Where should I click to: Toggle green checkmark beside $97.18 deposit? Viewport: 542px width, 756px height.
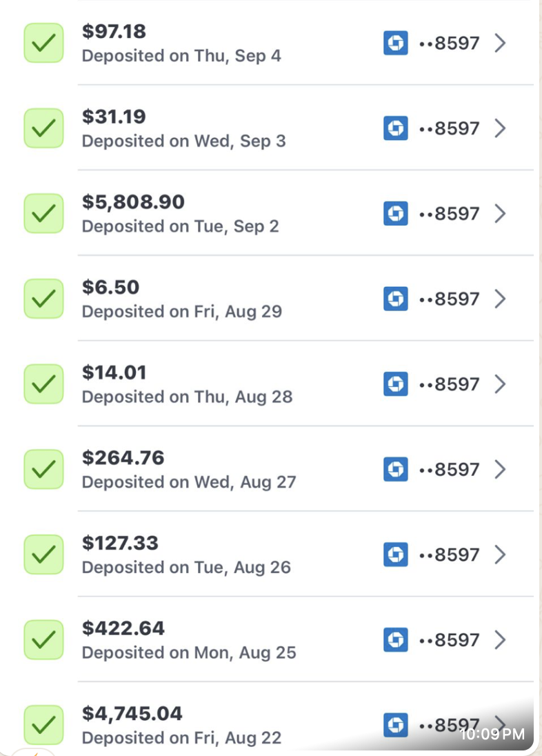44,43
